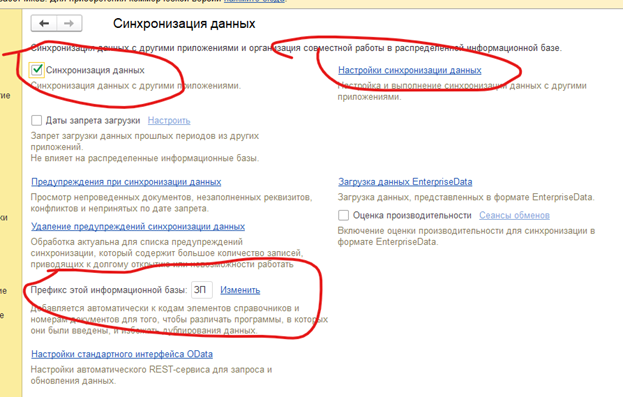The image size is (623, 397).
Task: Click the description Загрузка данных, представленных в формате EnterpriseData
Action: point(466,197)
